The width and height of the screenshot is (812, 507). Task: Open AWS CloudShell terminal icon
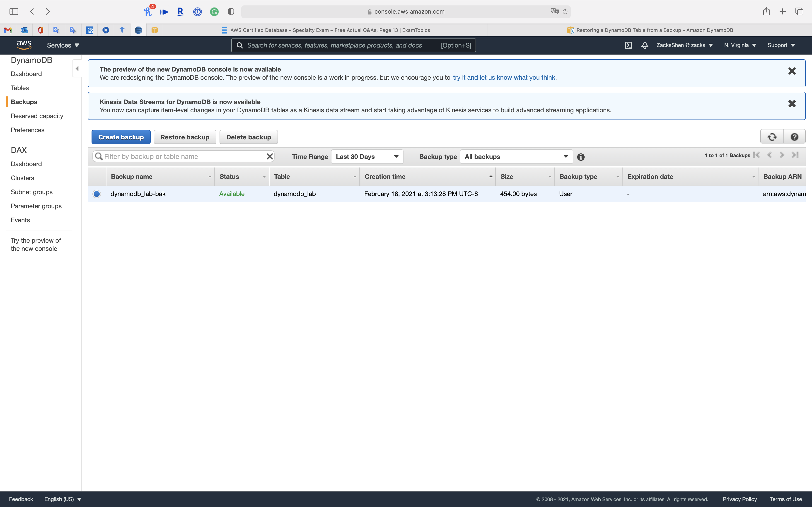(628, 45)
